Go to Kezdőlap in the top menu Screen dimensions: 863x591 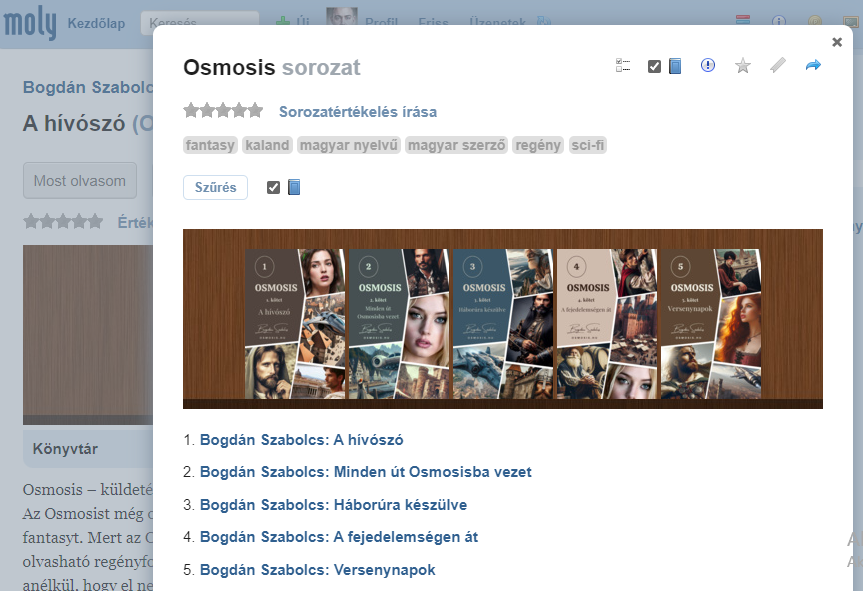(x=96, y=24)
